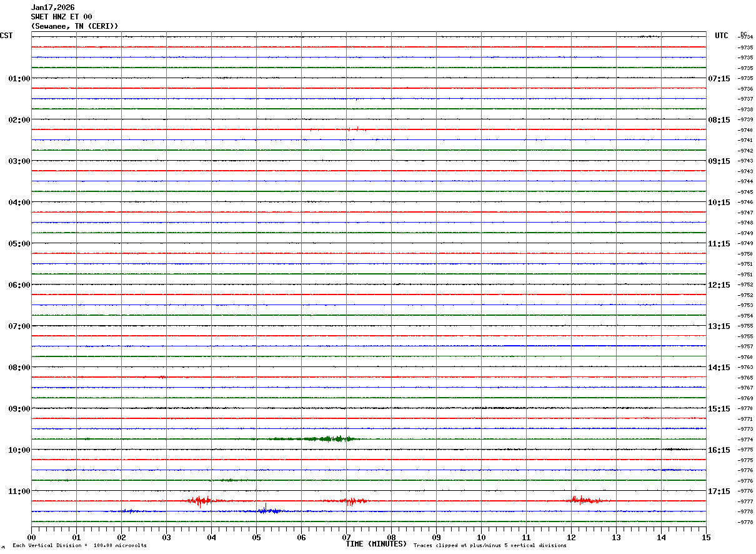Screen dimensions: 756x554
Task: Click the blue spike near minute 5
Action: [x=266, y=510]
